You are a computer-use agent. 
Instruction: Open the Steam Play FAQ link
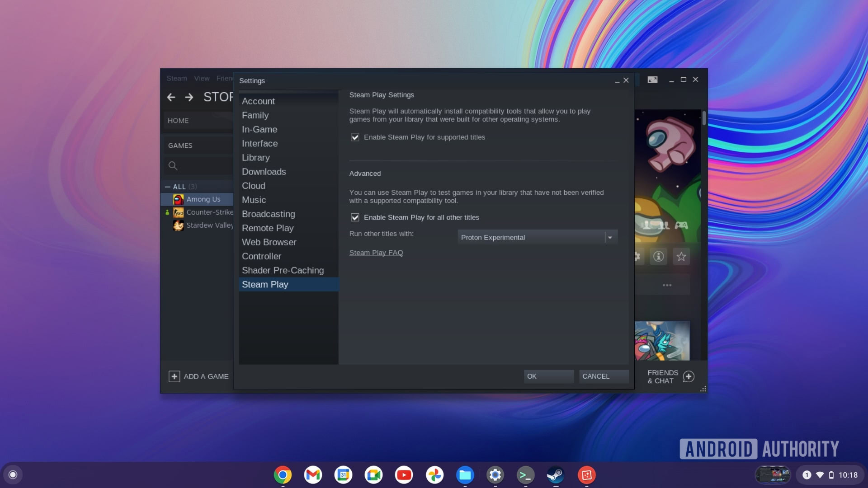[x=376, y=253]
